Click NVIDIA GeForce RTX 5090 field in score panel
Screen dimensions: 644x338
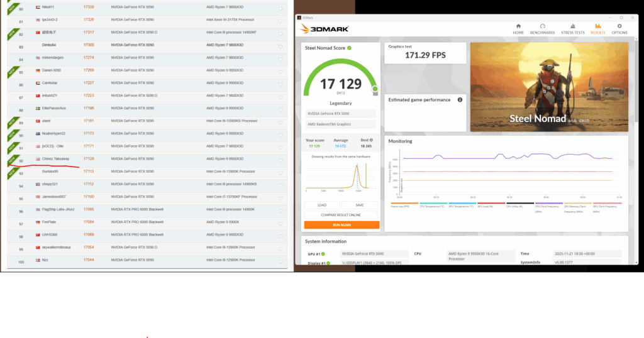click(340, 114)
